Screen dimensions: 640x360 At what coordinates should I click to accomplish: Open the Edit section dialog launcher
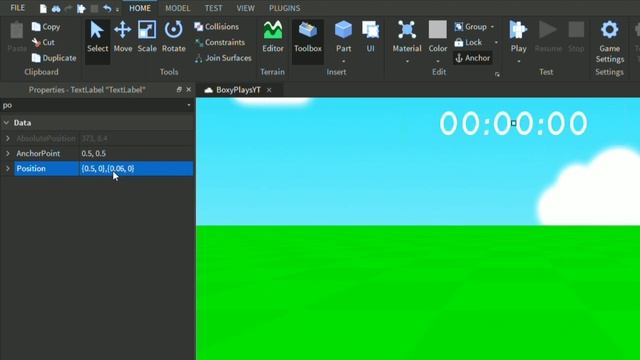pyautogui.click(x=497, y=75)
